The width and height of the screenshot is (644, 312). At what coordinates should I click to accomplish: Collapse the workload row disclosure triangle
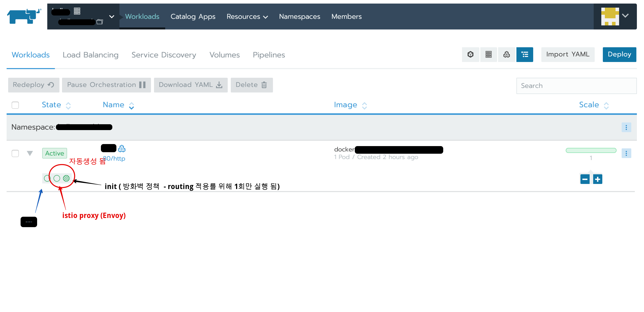coord(30,153)
